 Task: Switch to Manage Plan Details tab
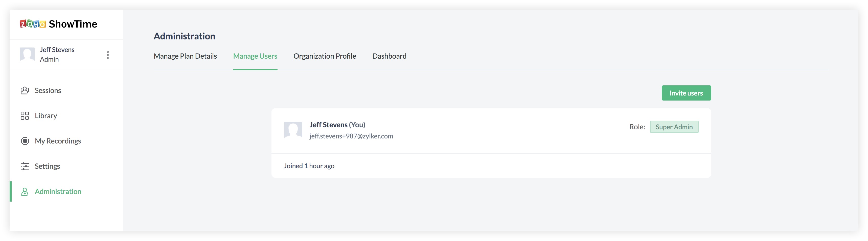pos(185,56)
